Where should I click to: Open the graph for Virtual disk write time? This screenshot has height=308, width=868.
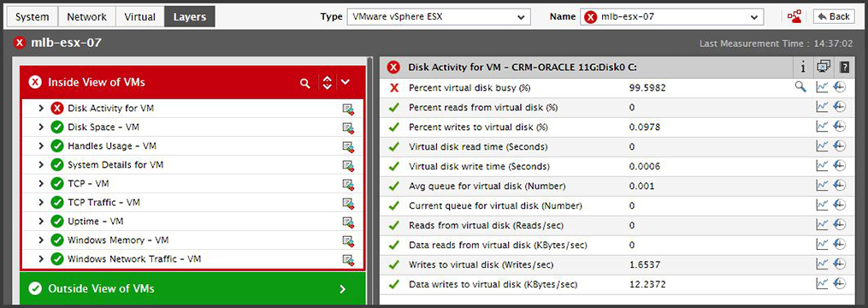tap(822, 166)
